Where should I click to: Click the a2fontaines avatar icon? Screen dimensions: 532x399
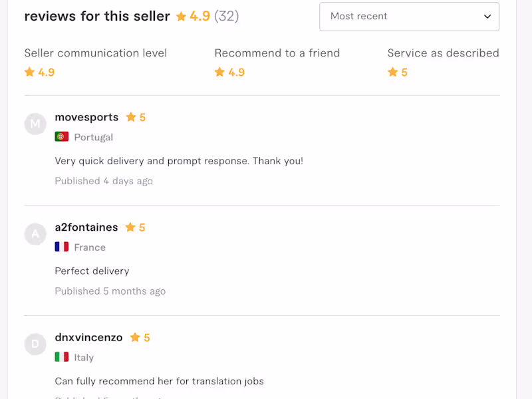click(35, 234)
